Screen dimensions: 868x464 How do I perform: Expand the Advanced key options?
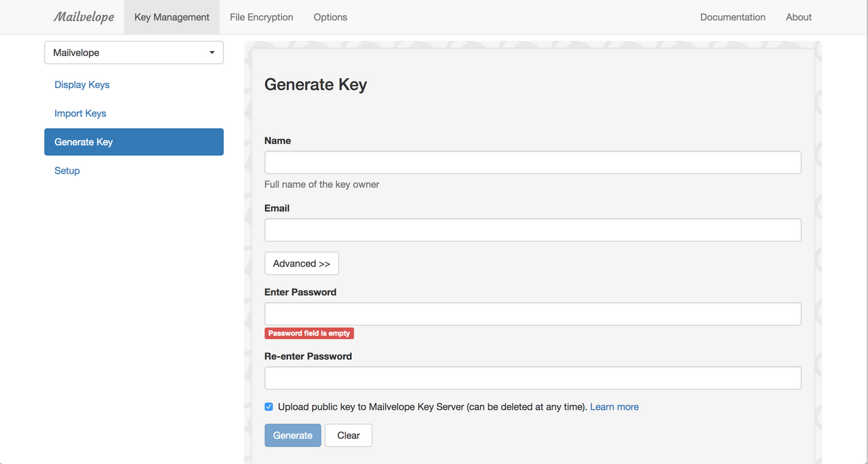coord(301,263)
